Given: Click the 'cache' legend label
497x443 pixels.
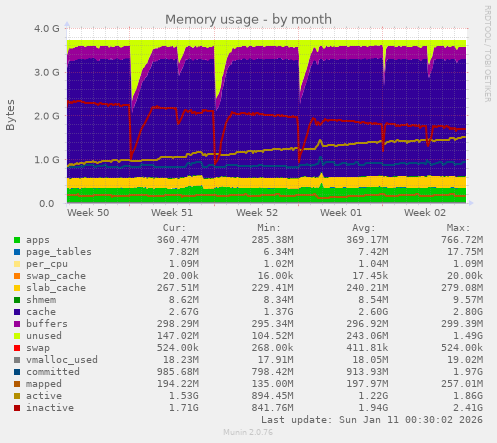Looking at the screenshot, I should coord(41,312).
